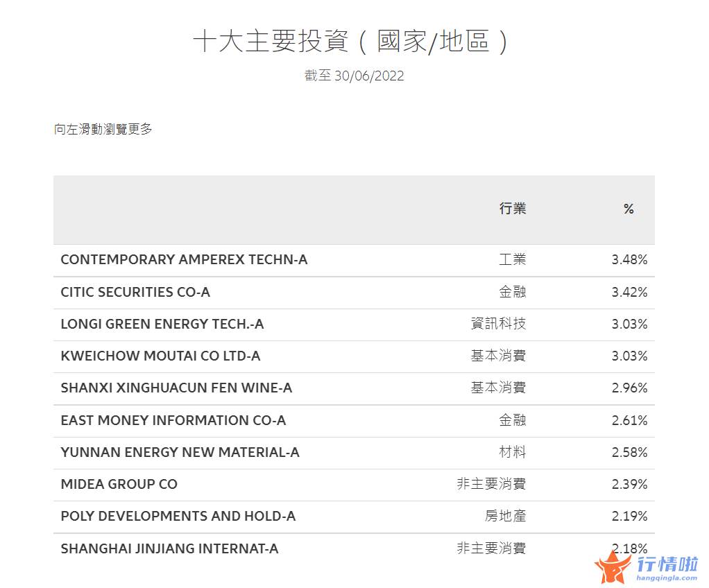Select YUNNAN ENERGY NEW MATERIAL-A row name
The width and height of the screenshot is (709, 588).
pyautogui.click(x=180, y=452)
